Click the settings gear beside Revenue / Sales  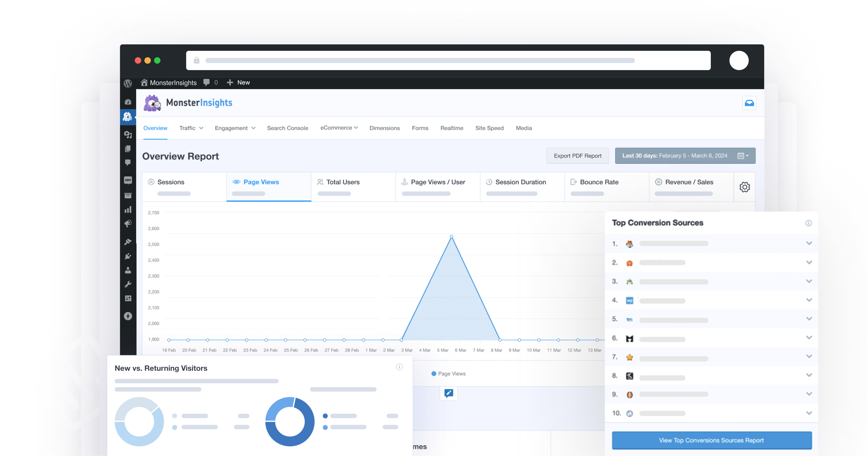coord(744,187)
